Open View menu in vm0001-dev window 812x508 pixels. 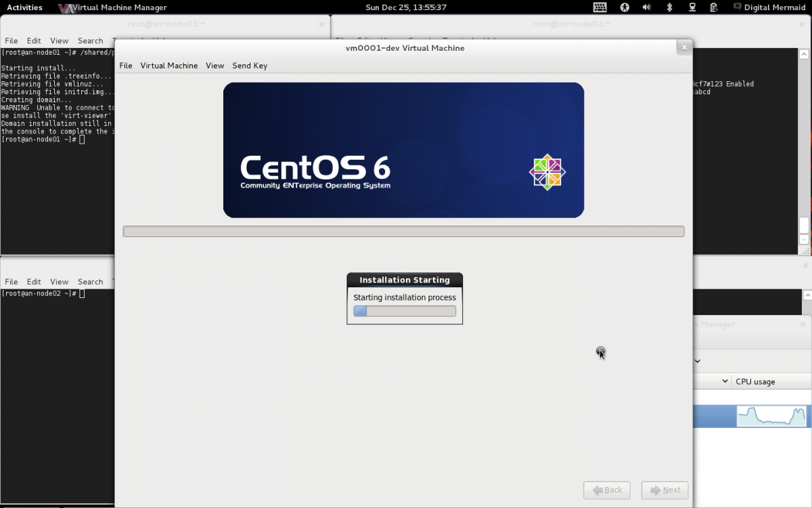click(215, 66)
